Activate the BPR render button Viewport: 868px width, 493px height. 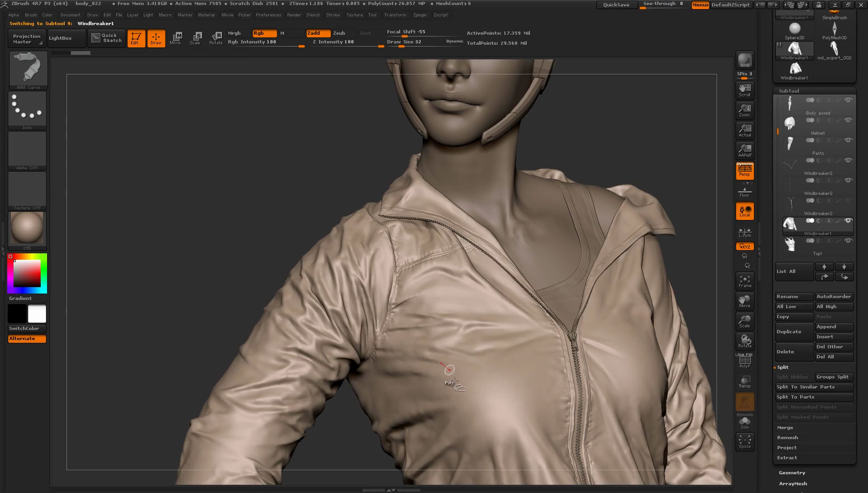point(745,60)
